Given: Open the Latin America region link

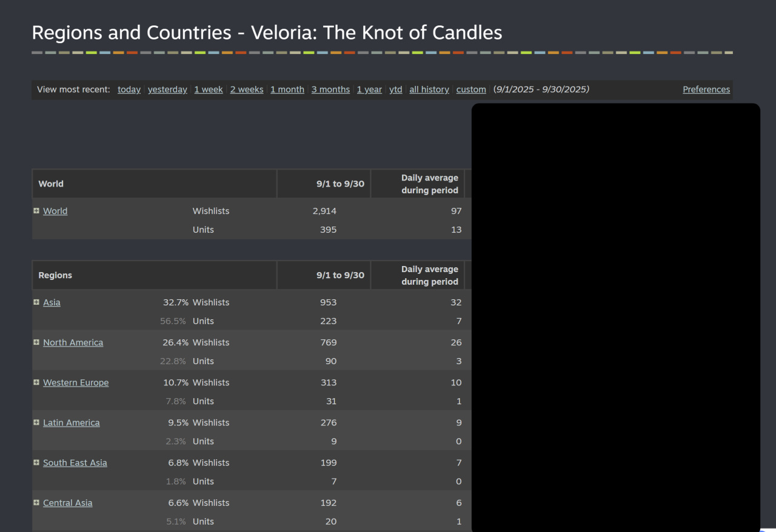Looking at the screenshot, I should click(x=72, y=422).
